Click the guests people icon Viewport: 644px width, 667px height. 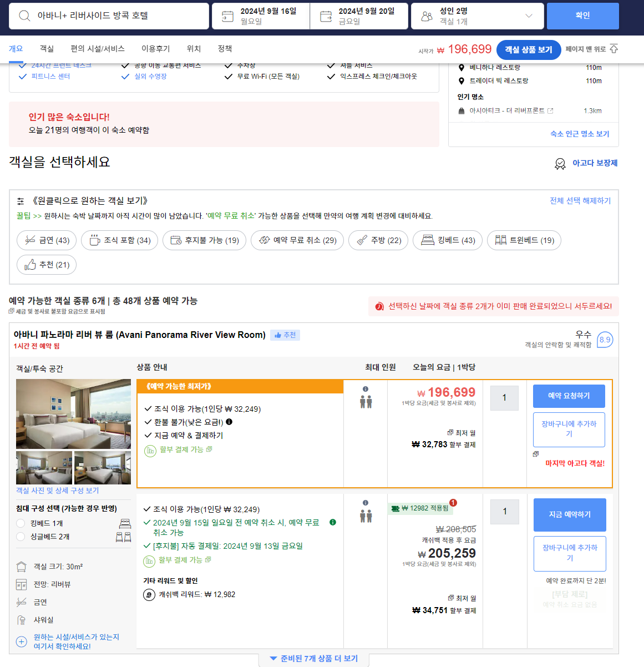(x=427, y=16)
